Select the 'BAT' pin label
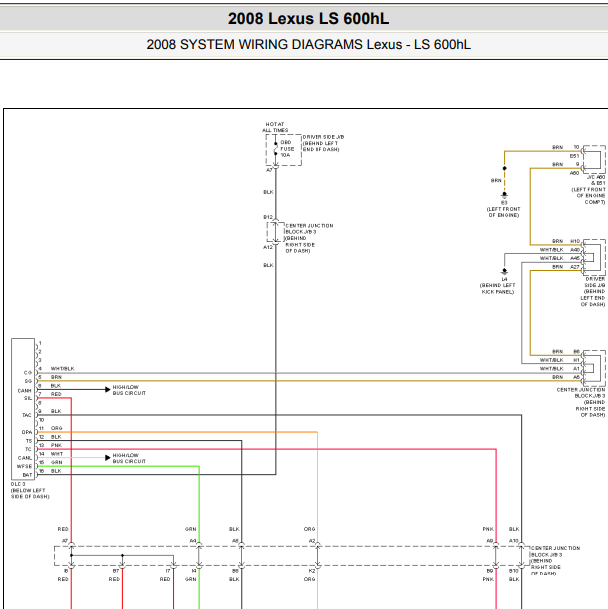 coord(27,475)
